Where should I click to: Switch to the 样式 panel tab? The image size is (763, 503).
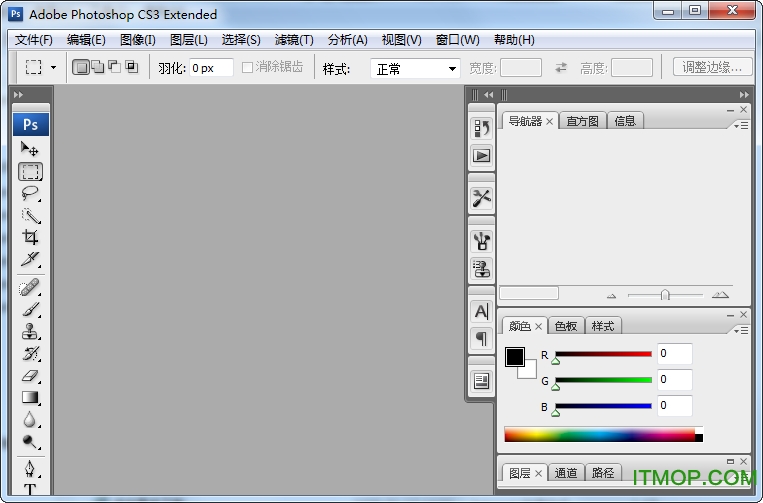pos(603,326)
